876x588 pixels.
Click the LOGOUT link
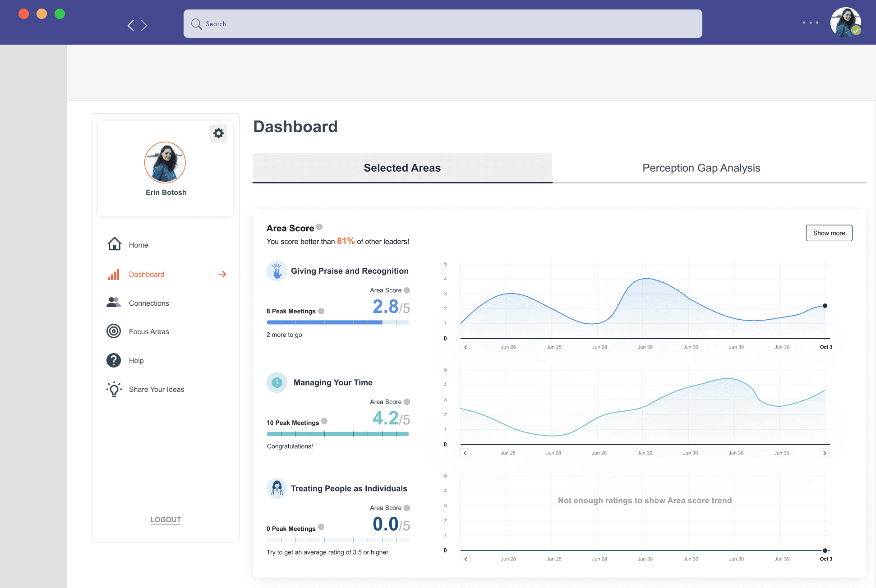[166, 519]
